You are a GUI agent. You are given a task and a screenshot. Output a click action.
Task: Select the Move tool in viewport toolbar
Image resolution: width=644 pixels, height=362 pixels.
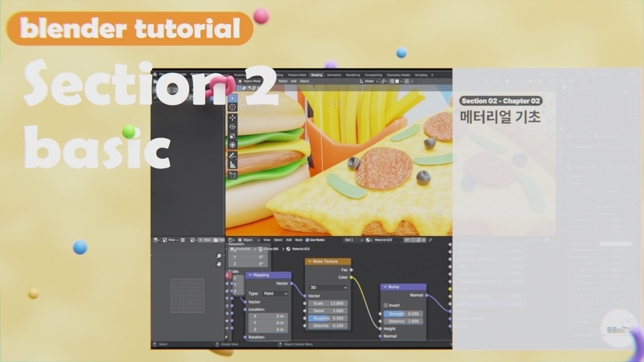(x=233, y=118)
